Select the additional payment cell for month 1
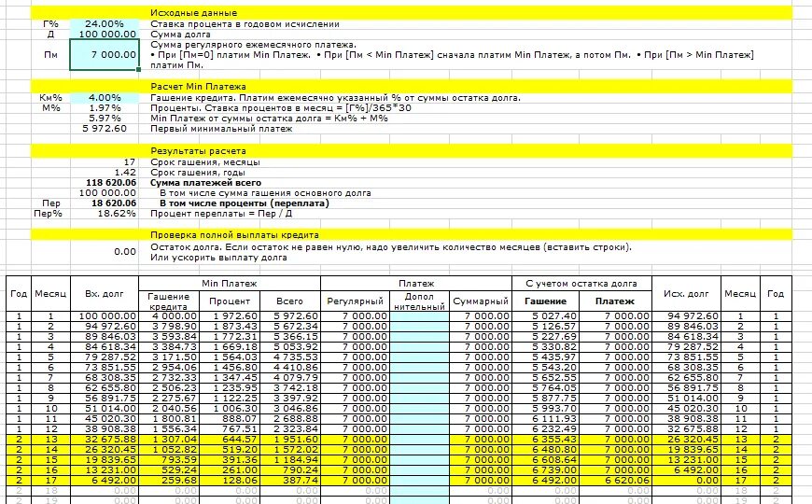 pyautogui.click(x=419, y=316)
